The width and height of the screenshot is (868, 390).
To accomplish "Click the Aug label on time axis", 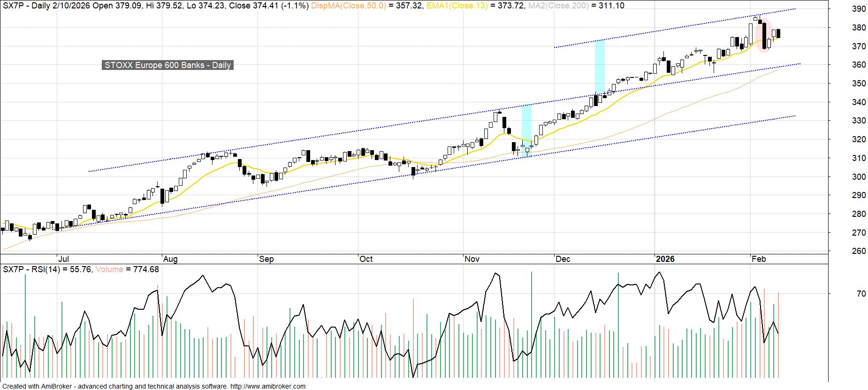I will (170, 259).
